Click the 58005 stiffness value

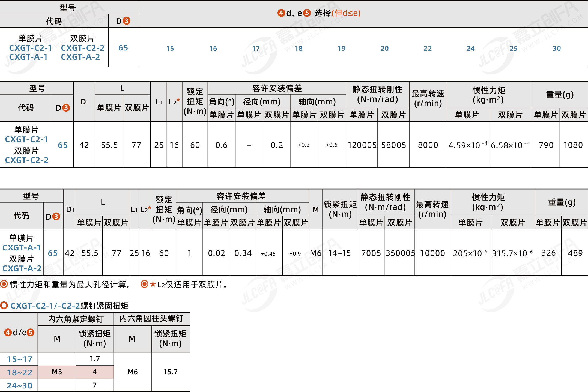(x=394, y=145)
